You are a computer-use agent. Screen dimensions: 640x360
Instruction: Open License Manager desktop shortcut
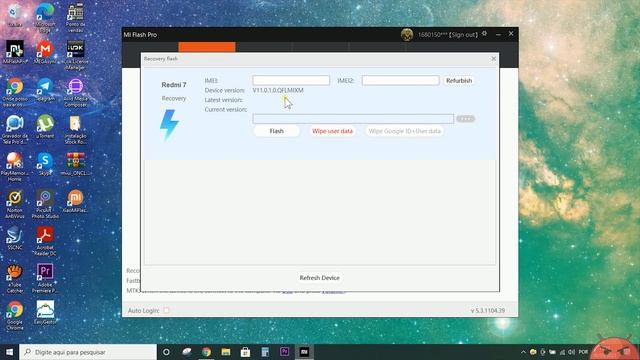click(76, 55)
